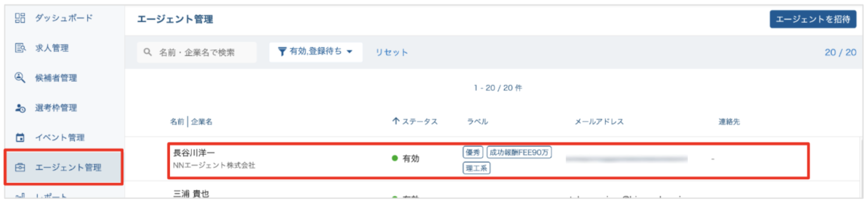The width and height of the screenshot is (868, 202).
Task: Click the リセット link
Action: pyautogui.click(x=391, y=52)
